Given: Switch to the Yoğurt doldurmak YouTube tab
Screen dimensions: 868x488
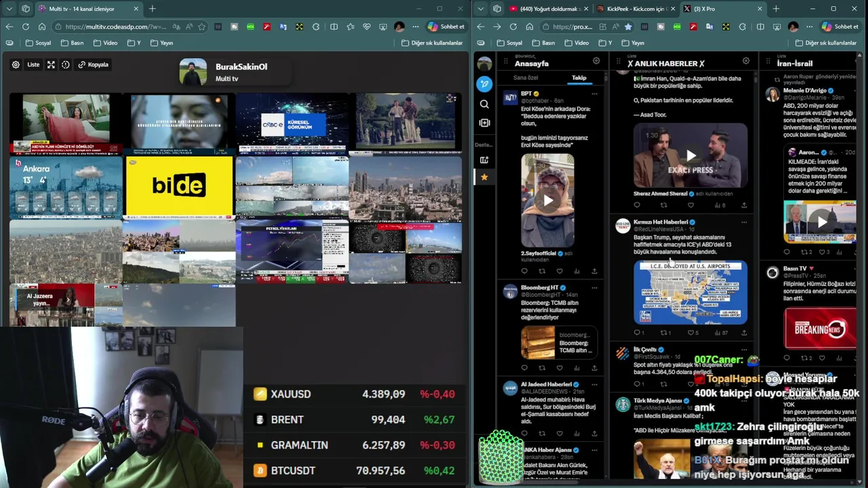Looking at the screenshot, I should point(548,9).
